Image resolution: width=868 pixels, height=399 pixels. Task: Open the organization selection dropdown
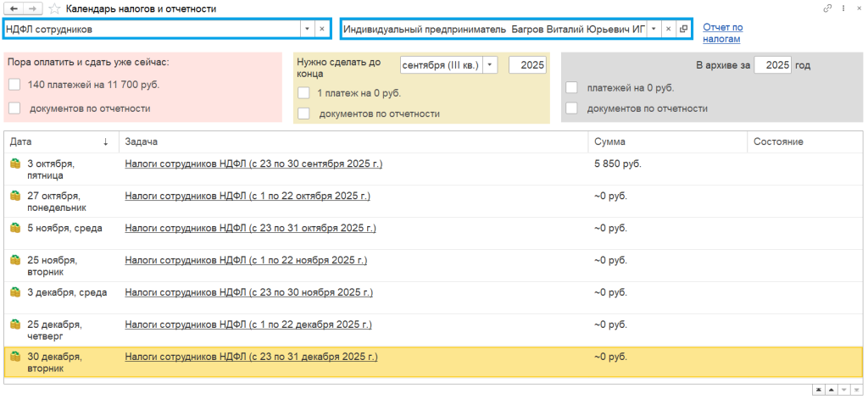654,29
